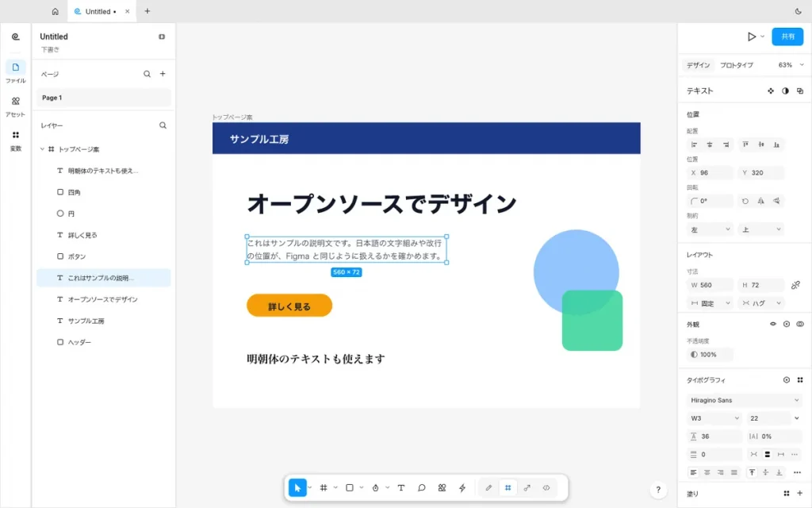Open fill styles grid icon in 塗り

pos(786,494)
